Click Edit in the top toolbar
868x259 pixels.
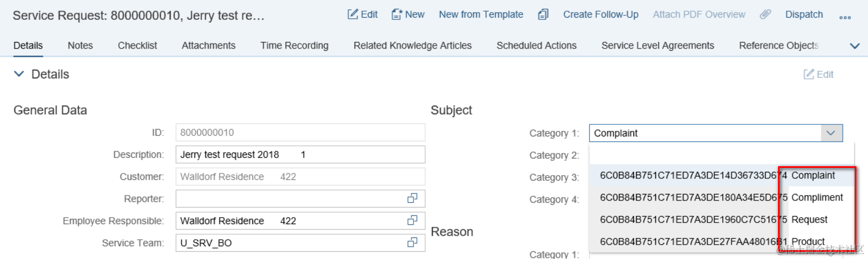click(363, 14)
